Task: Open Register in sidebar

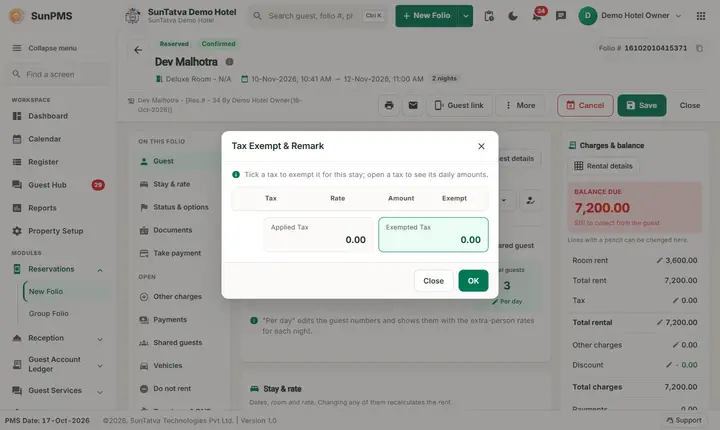Action: [43, 162]
